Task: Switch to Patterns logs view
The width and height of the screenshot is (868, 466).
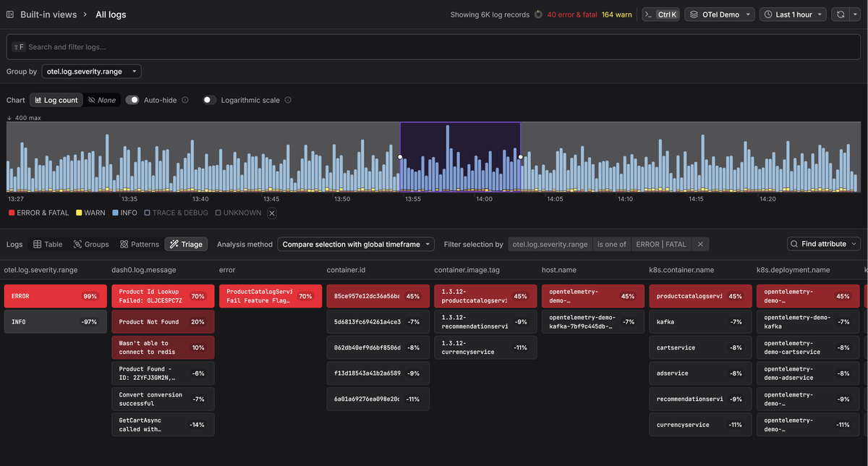Action: point(138,244)
